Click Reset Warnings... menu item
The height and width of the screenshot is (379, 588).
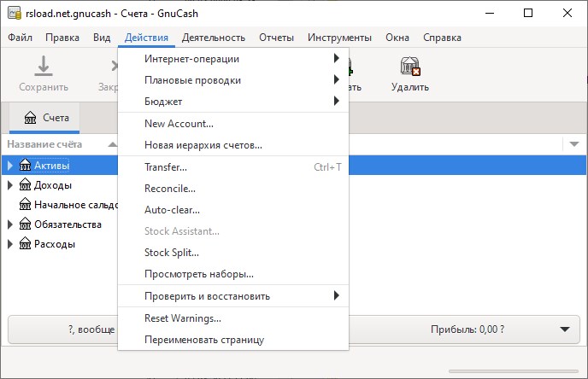point(183,318)
